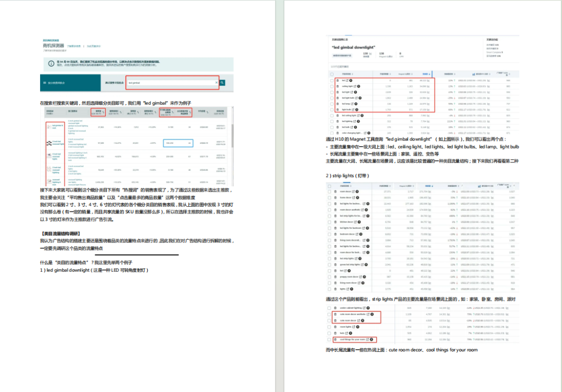Image resolution: width=562 pixels, height=392 pixels.
Task: Click the blue-outlined cell in the 3 inch row
Action: pos(178,143)
